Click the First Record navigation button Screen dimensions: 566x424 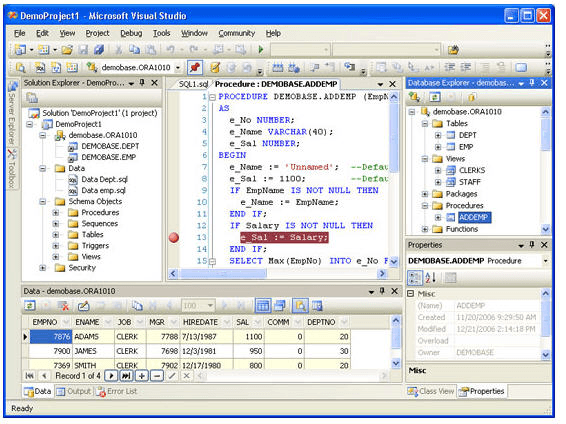coord(30,376)
